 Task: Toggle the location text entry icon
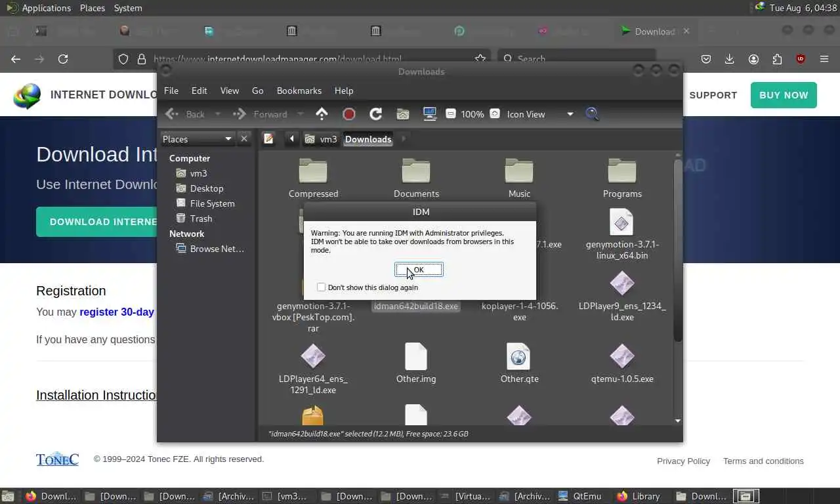(268, 138)
